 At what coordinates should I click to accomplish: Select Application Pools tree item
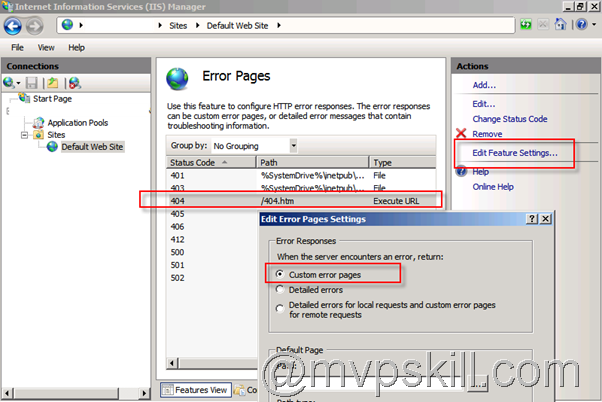(78, 122)
